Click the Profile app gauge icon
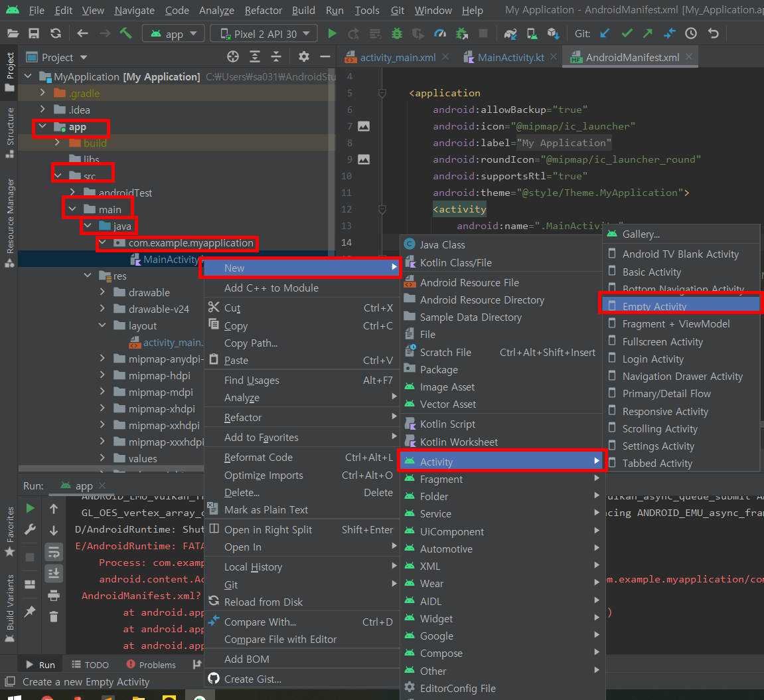 [440, 33]
